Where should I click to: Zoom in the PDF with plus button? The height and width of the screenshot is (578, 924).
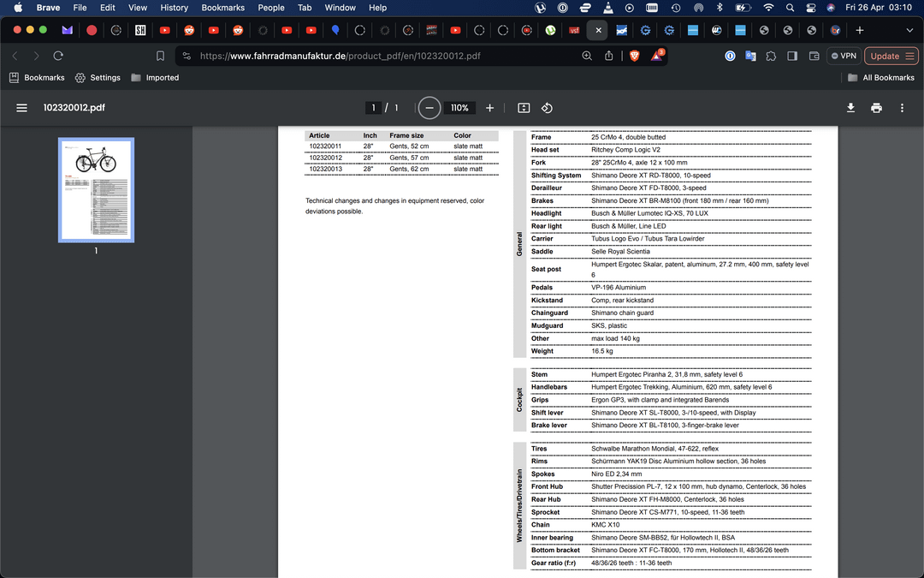pyautogui.click(x=489, y=108)
